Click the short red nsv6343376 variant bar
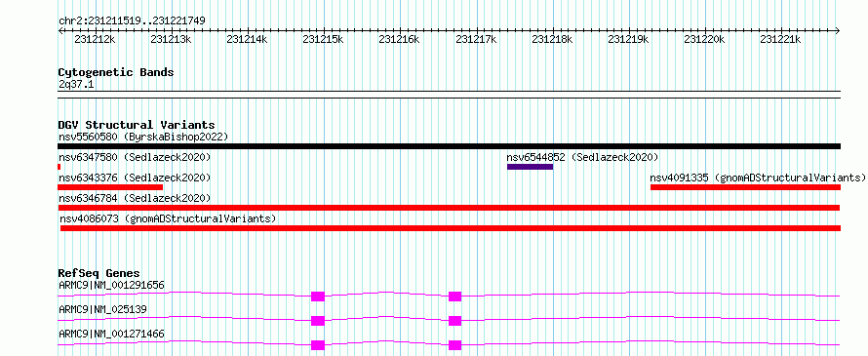The height and width of the screenshot is (356, 868). (110, 187)
